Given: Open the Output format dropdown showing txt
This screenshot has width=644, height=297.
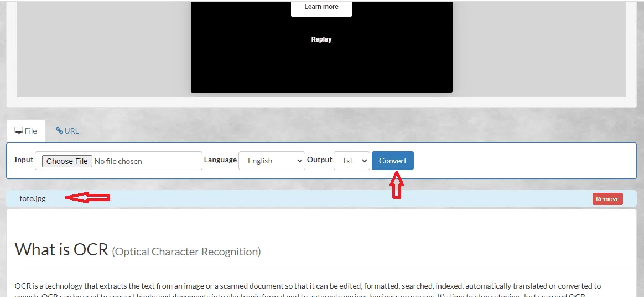Looking at the screenshot, I should pos(352,161).
